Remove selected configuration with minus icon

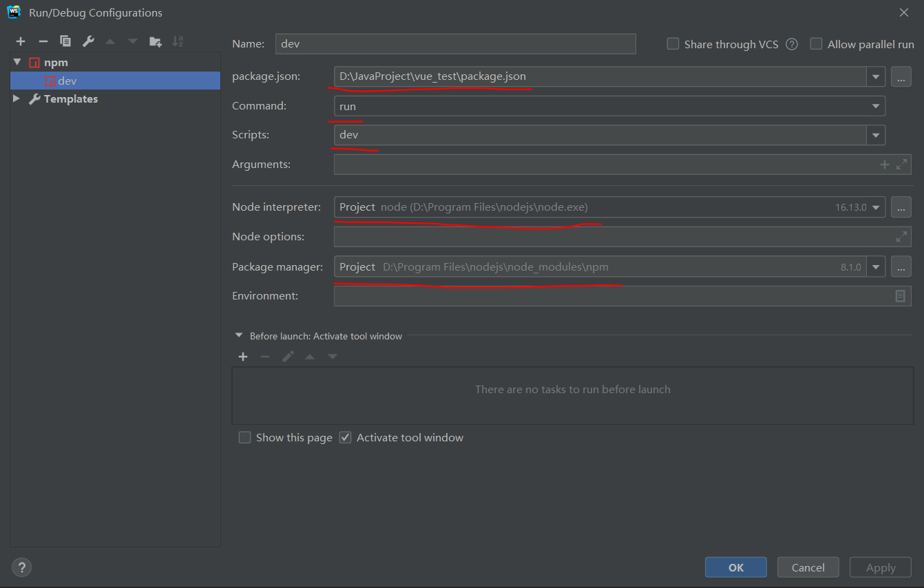(x=43, y=41)
